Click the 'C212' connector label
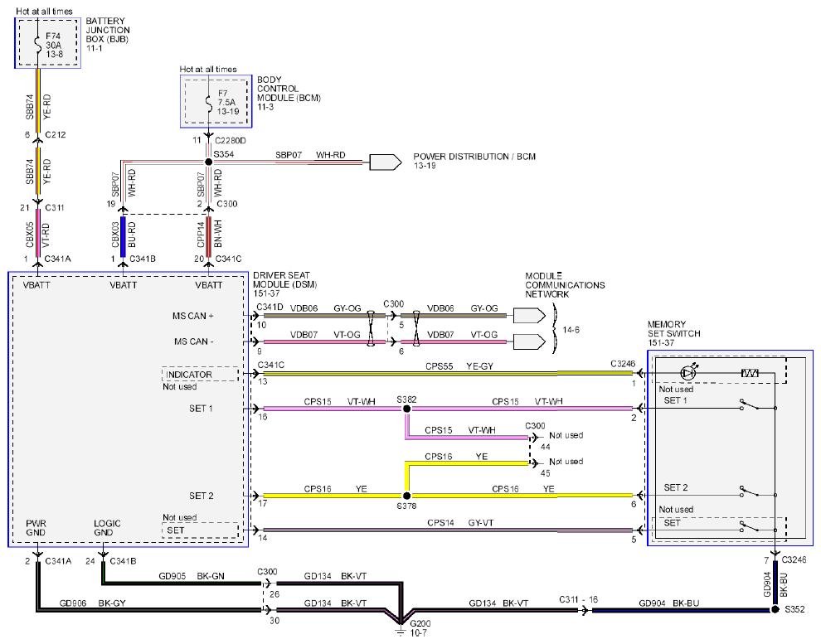 (56, 135)
